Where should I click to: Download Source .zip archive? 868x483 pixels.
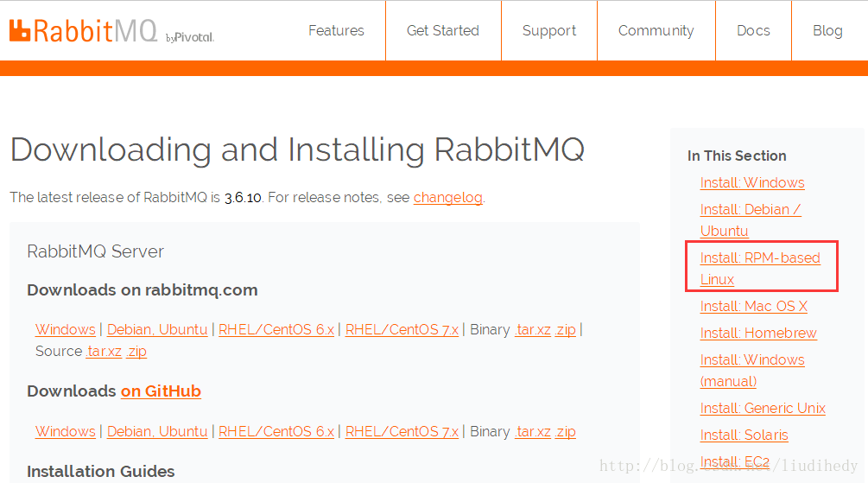click(x=136, y=351)
